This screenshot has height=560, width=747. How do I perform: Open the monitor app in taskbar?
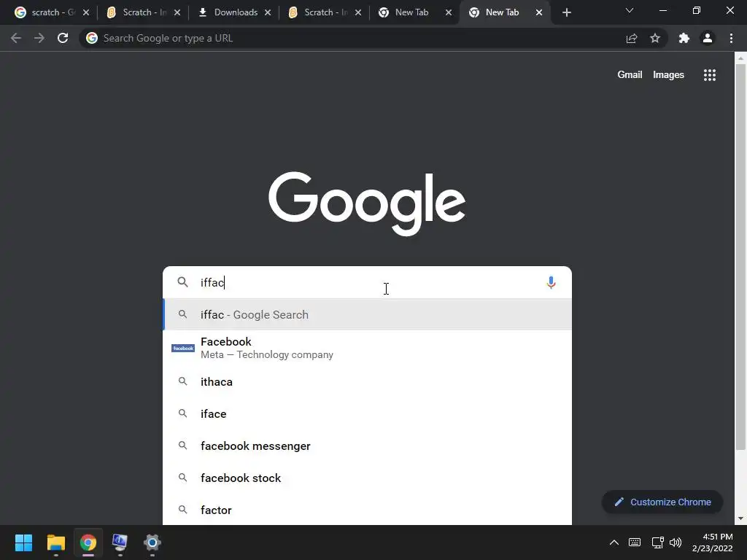pos(120,542)
